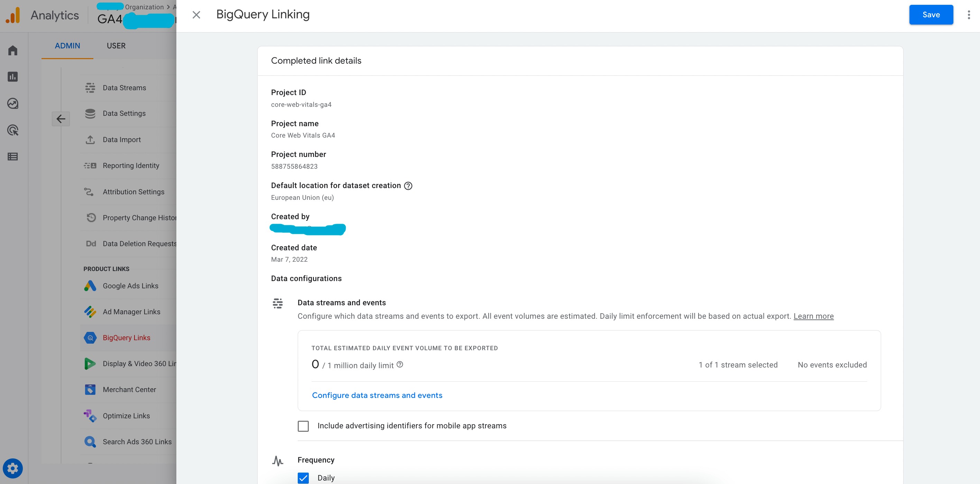Toggle the Search Ads 360 Links entry
The height and width of the screenshot is (484, 980).
click(137, 441)
